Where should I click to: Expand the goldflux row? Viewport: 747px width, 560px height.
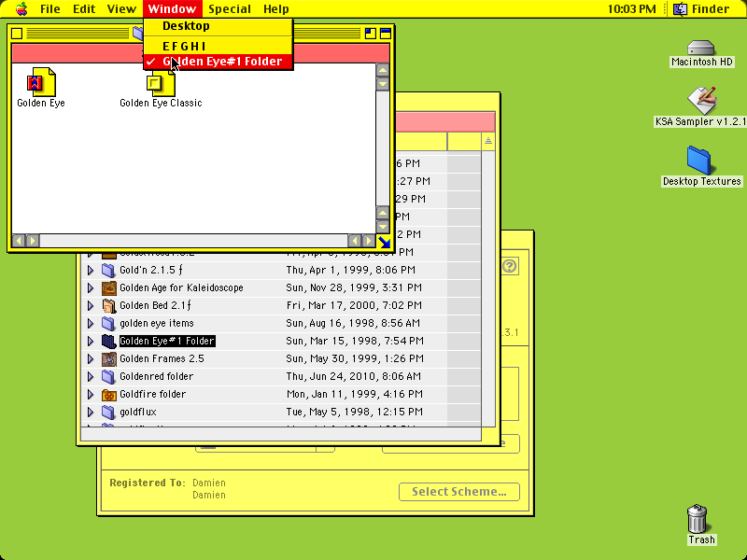pyautogui.click(x=91, y=412)
